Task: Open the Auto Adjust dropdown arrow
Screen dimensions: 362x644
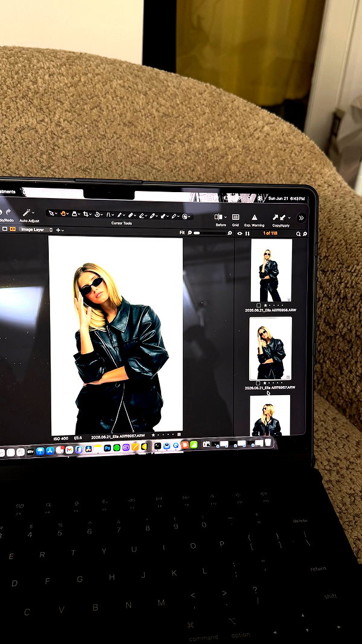Action: [33, 213]
